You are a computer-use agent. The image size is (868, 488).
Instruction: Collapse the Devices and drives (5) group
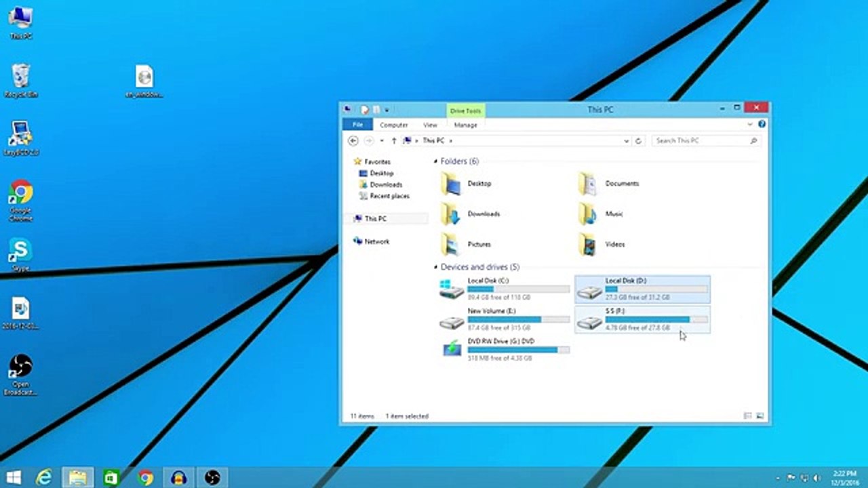coord(435,267)
